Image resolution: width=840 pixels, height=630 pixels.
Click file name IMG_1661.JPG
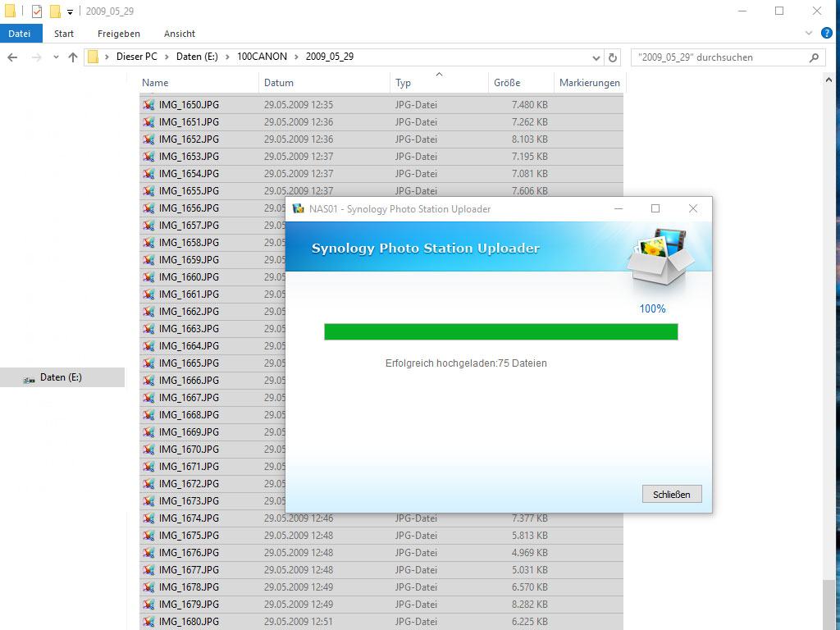(x=189, y=294)
